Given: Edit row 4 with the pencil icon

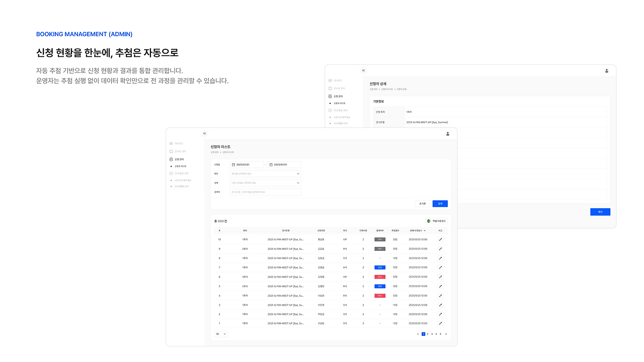Looking at the screenshot, I should pos(441,296).
